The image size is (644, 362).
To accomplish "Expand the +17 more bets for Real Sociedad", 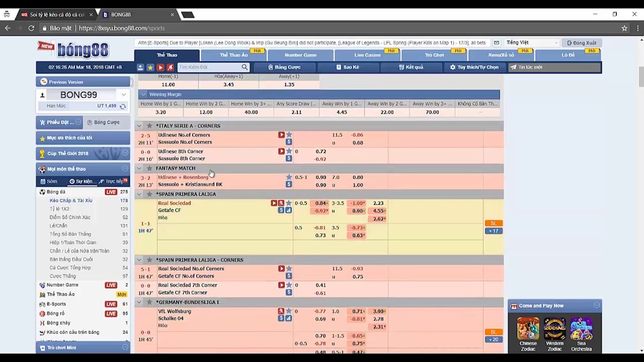I will point(493,231).
